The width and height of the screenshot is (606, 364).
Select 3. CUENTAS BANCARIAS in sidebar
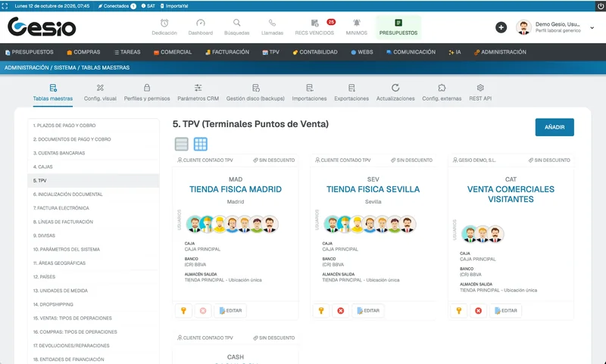click(x=93, y=153)
